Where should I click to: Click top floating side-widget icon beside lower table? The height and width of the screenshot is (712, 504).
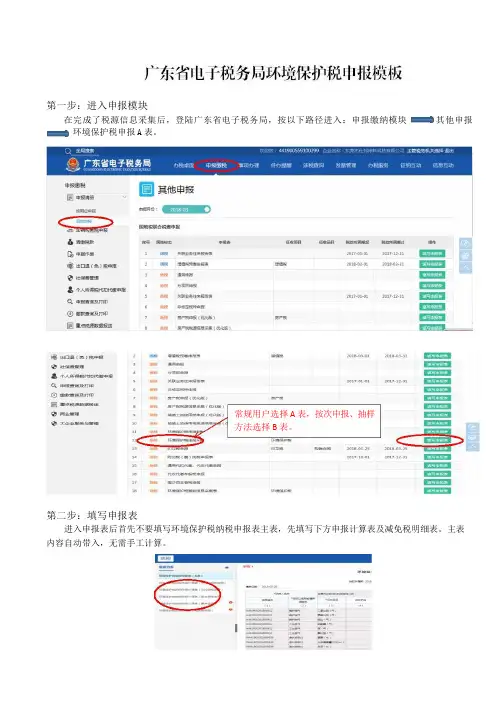(x=472, y=427)
